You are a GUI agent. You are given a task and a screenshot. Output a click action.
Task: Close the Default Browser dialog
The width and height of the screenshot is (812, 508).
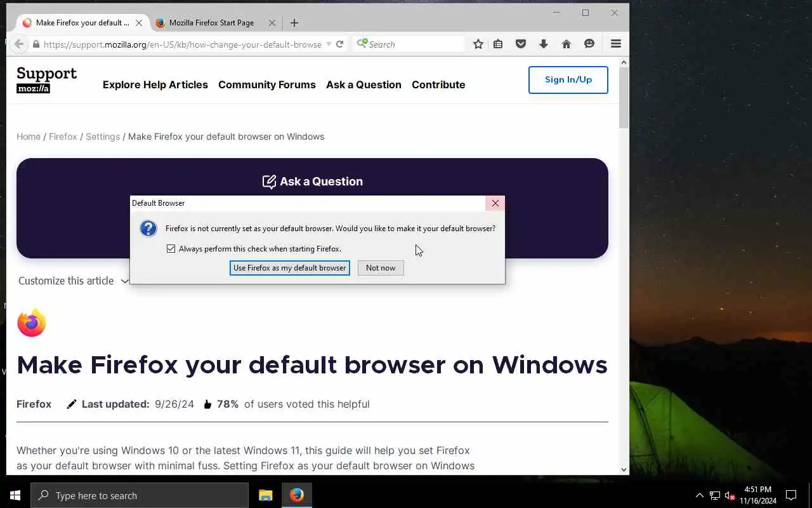pyautogui.click(x=495, y=203)
